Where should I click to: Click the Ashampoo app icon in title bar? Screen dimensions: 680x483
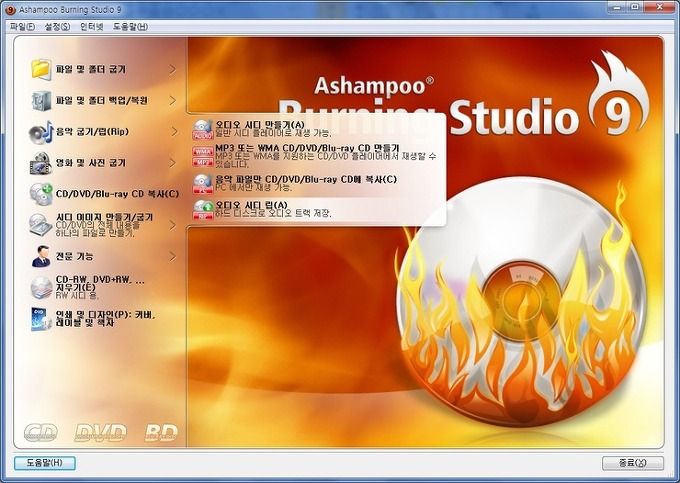click(x=11, y=9)
